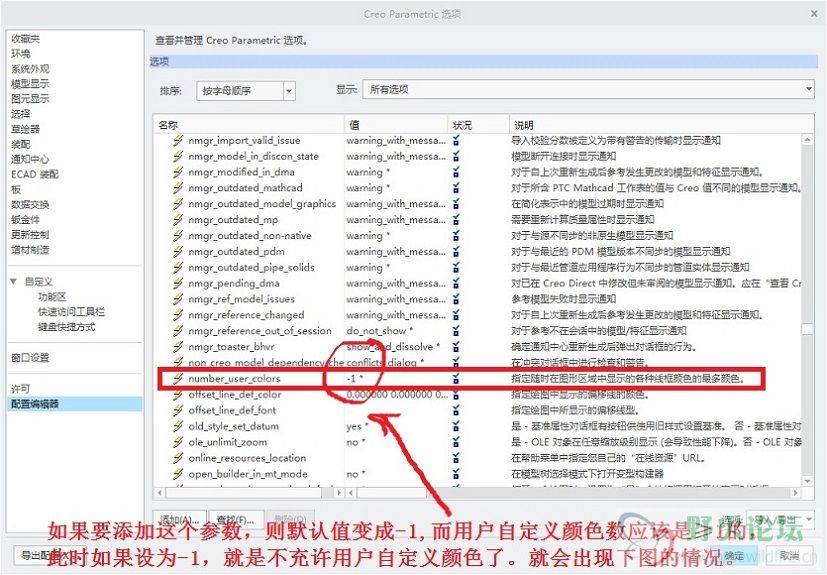Click the -1 value of number_user_colors

point(354,378)
